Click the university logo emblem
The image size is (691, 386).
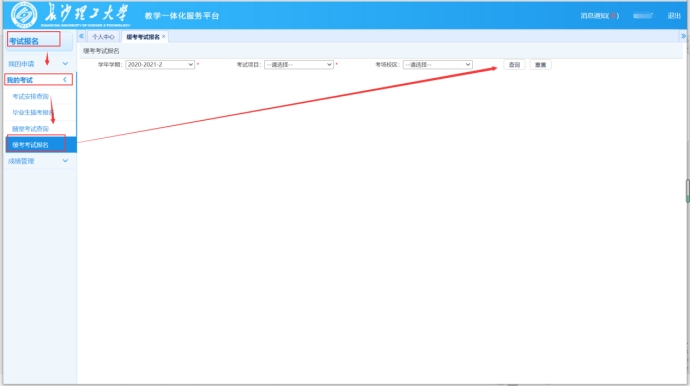click(x=24, y=15)
